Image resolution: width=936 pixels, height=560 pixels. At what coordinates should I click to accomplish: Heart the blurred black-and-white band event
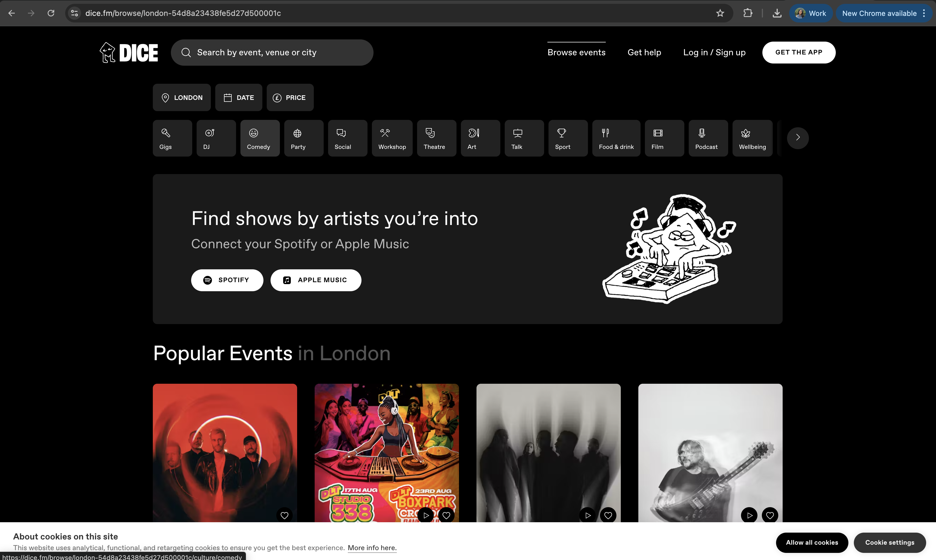(608, 515)
